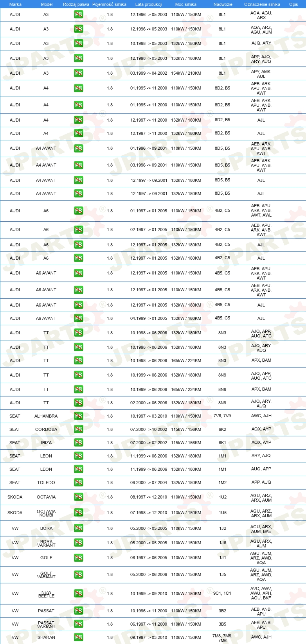Click the 'Marka' column header
The image size is (306, 644).
click(15, 4)
